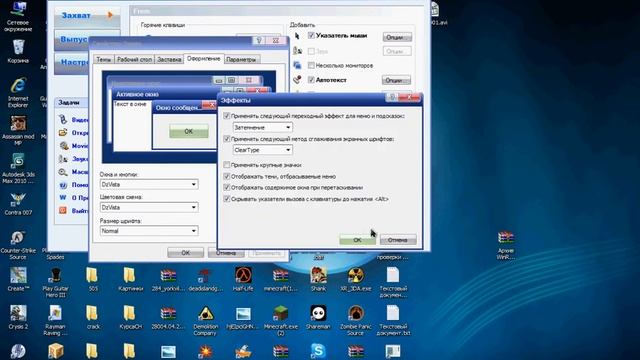Viewport: 640px width, 360px height.
Task: Toggle hiding keyboard indicators until Alt checkbox
Action: (x=227, y=199)
